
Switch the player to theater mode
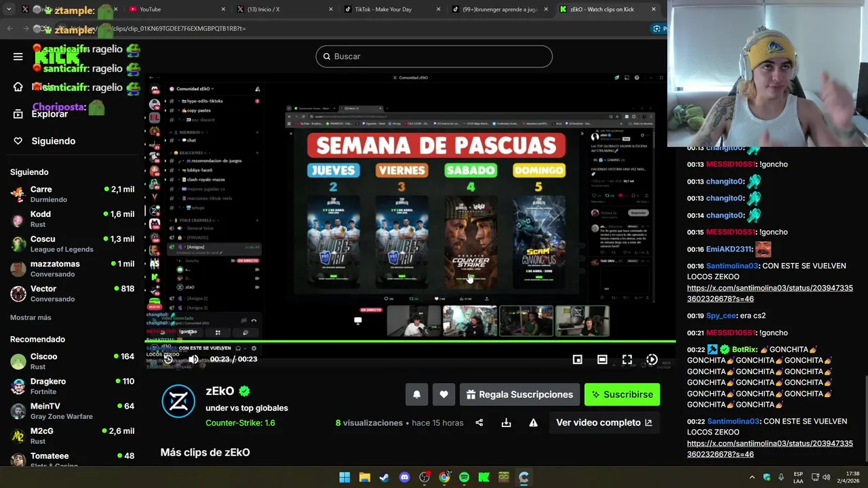pyautogui.click(x=602, y=359)
